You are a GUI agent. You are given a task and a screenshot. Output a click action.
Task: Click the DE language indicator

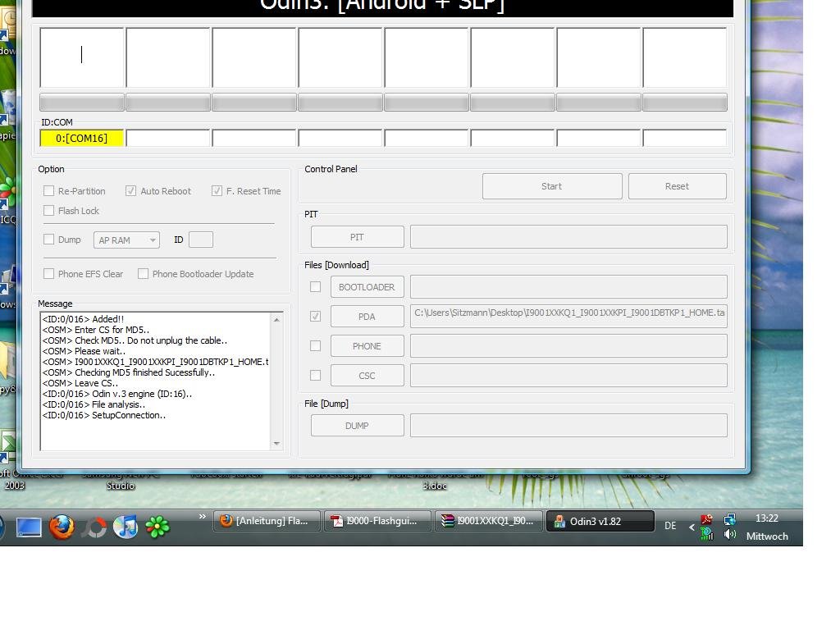tap(670, 526)
